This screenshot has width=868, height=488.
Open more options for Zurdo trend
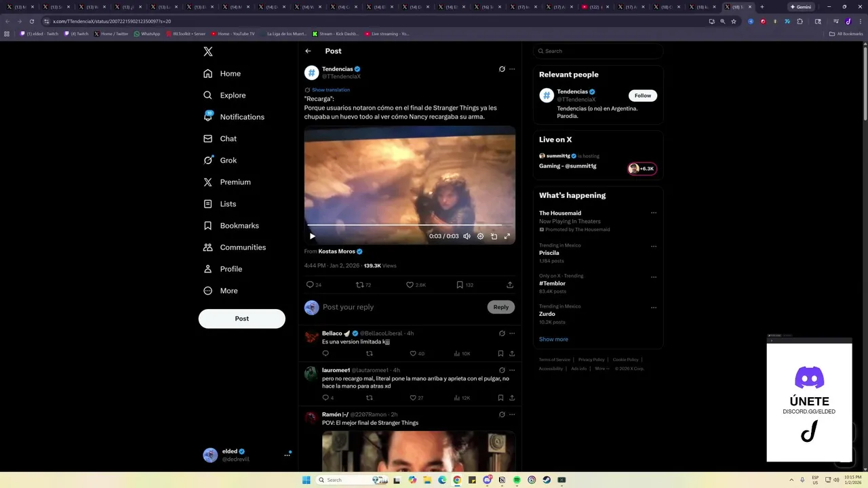[654, 307]
